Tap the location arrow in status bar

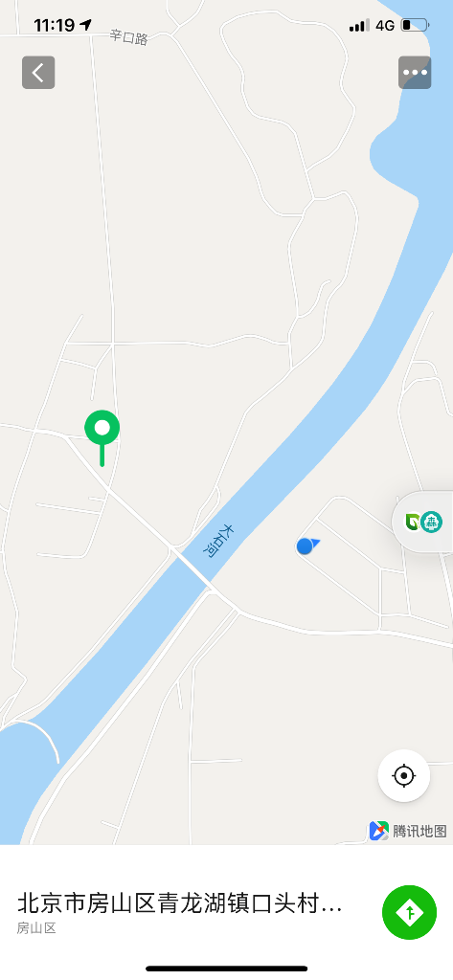(86, 24)
